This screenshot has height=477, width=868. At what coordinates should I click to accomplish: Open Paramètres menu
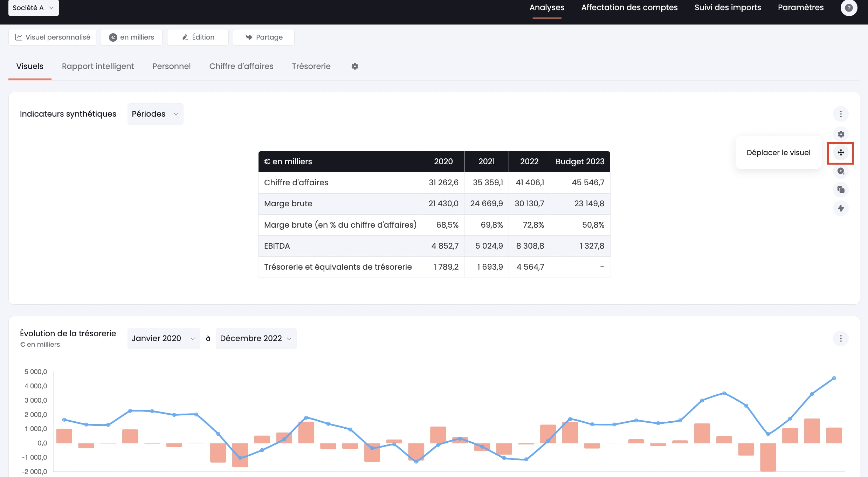click(x=801, y=7)
